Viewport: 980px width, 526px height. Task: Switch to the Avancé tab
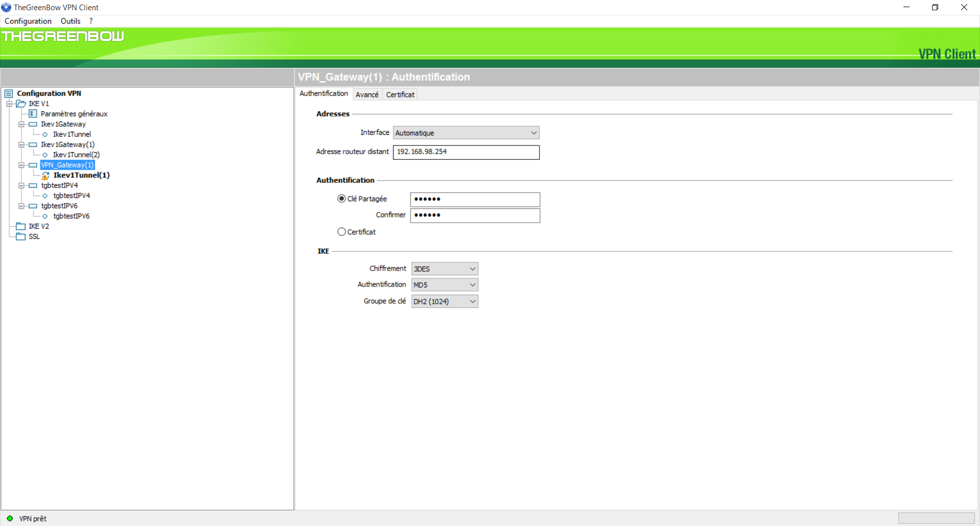pyautogui.click(x=367, y=94)
